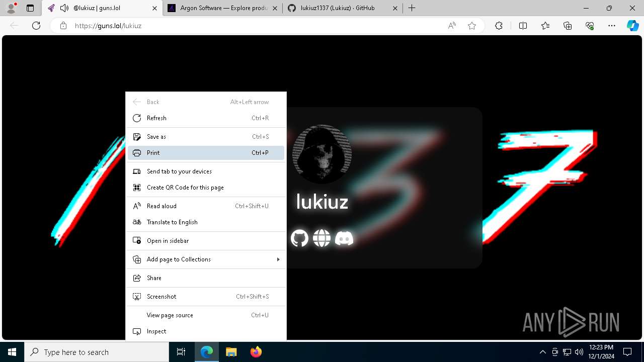
Task: Open the notification center icon
Action: click(x=627, y=352)
